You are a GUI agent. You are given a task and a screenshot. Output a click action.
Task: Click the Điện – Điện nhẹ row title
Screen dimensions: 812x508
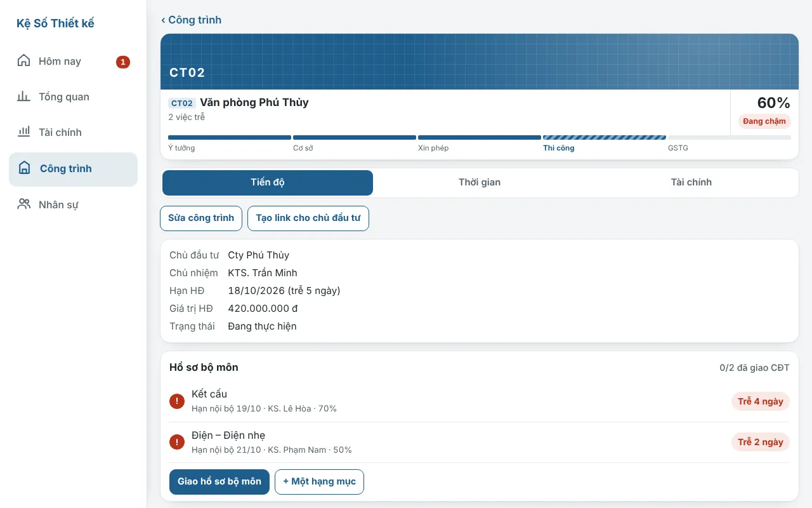(x=228, y=436)
